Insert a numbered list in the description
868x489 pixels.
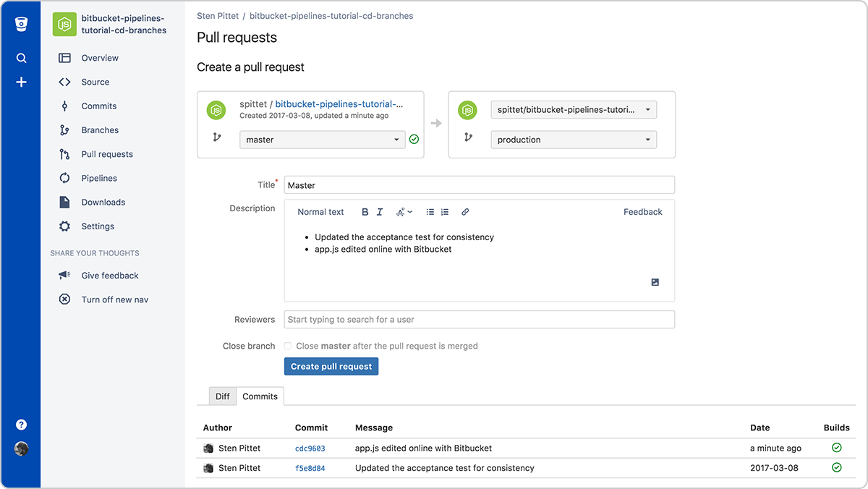click(444, 211)
